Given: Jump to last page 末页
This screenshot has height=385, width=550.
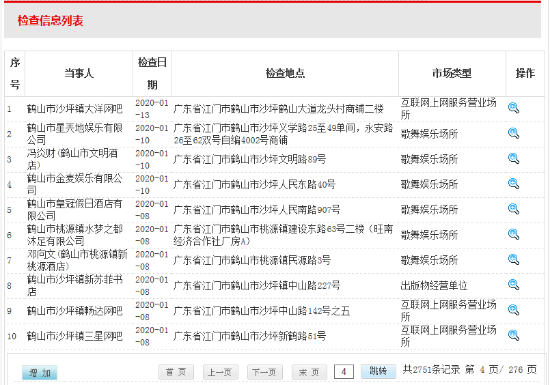Looking at the screenshot, I should [309, 372].
